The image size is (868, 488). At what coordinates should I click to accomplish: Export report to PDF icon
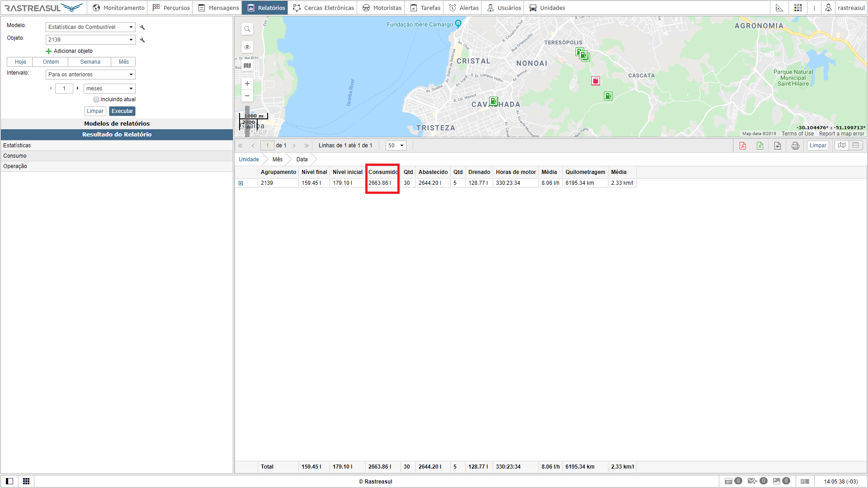[x=743, y=145]
